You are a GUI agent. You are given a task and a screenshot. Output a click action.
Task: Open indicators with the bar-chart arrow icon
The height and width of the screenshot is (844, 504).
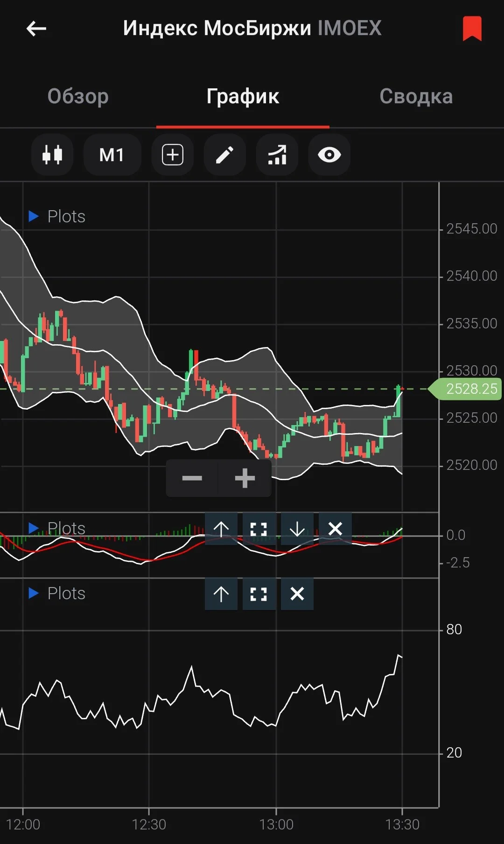click(x=277, y=155)
